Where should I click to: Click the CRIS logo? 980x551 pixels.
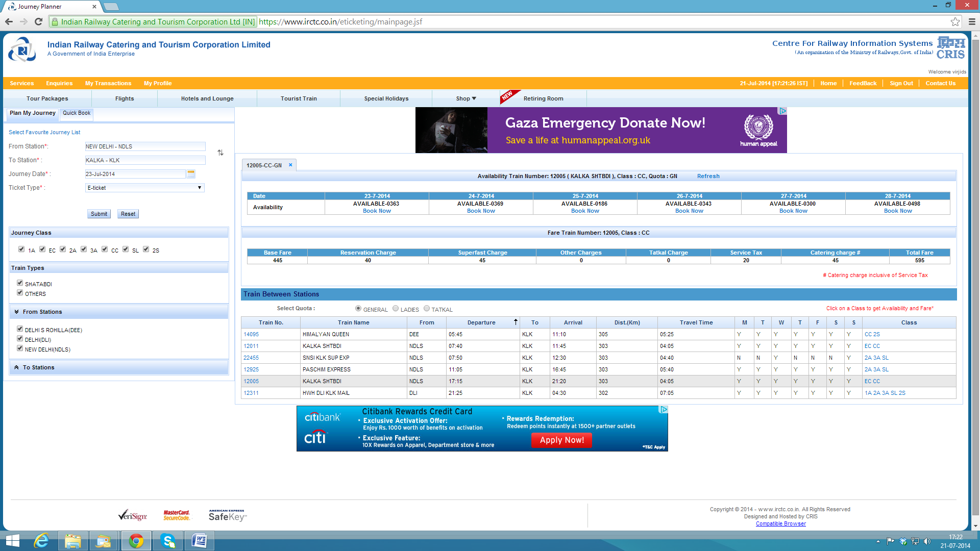click(x=951, y=48)
